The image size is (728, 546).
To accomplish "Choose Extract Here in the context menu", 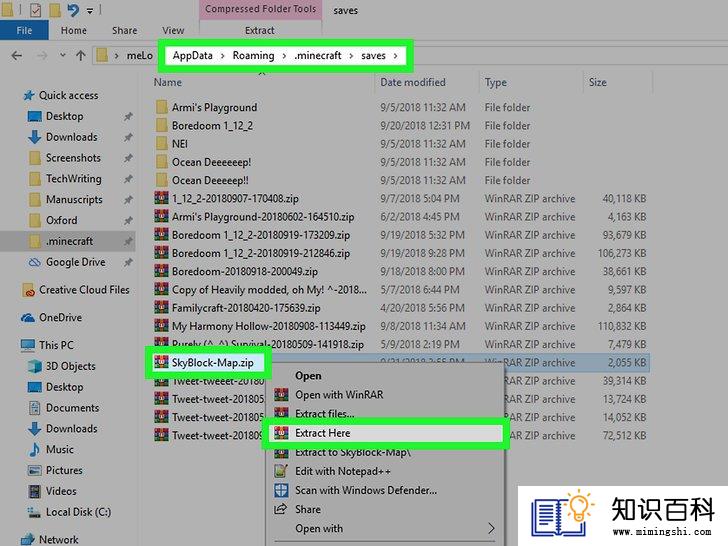I will coord(385,433).
